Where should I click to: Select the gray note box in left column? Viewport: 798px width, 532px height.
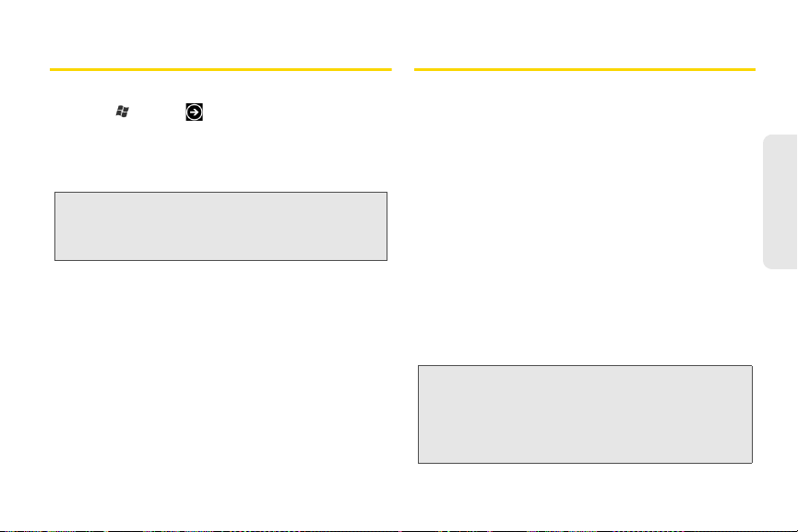pyautogui.click(x=220, y=226)
